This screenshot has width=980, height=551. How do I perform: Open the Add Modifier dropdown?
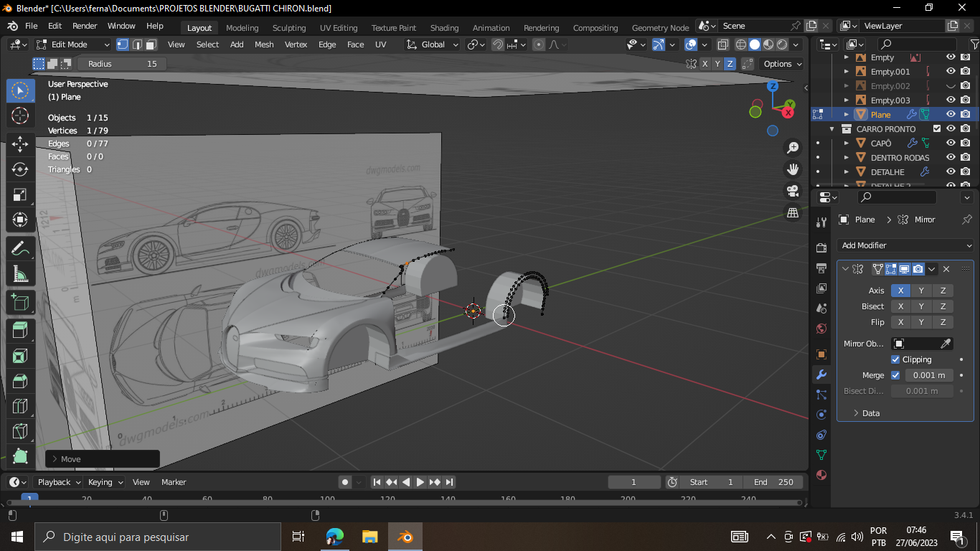(x=905, y=245)
